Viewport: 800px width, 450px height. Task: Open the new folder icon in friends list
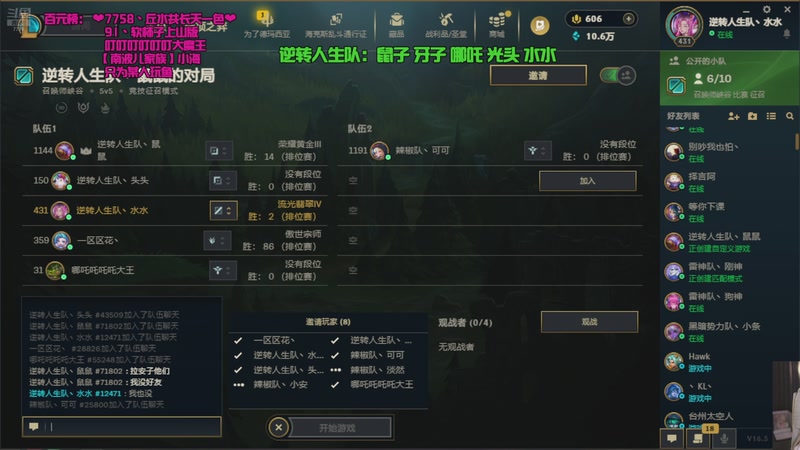[x=752, y=116]
